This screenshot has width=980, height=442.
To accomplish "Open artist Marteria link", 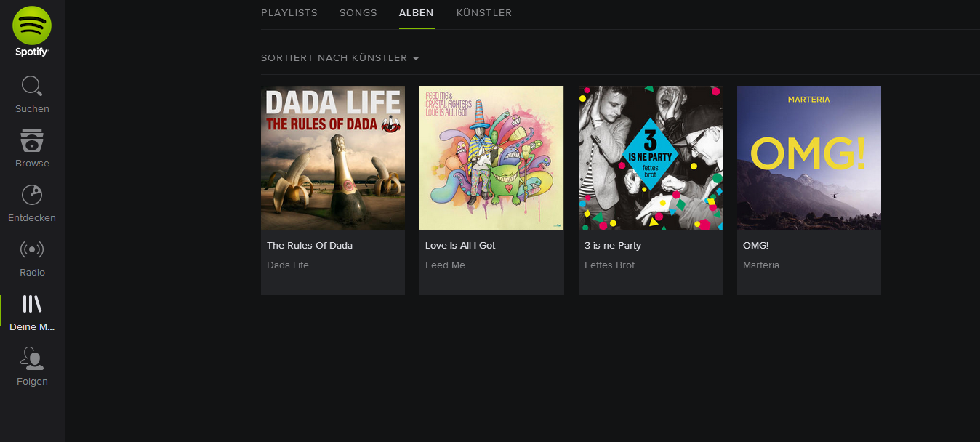I will click(761, 265).
